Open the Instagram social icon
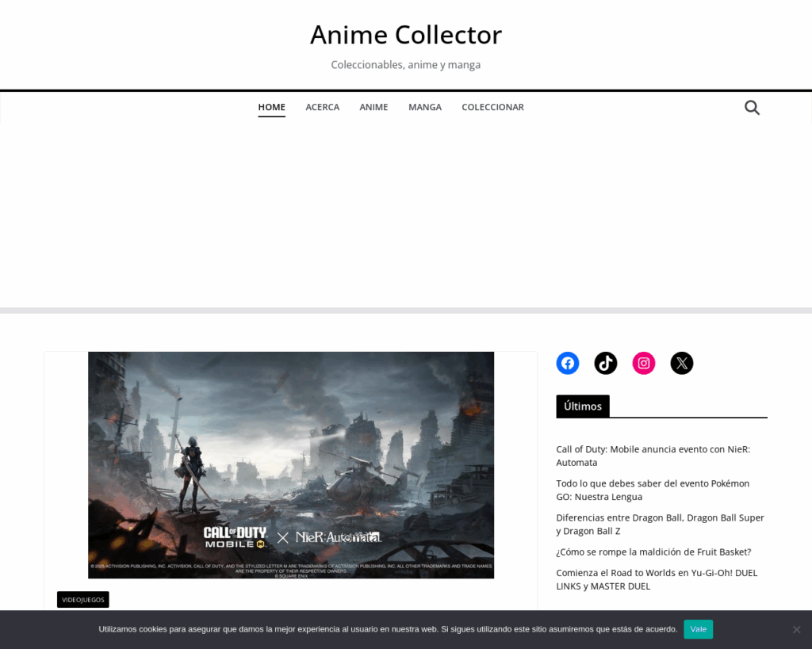Screen dimensions: 812x649 click(644, 363)
